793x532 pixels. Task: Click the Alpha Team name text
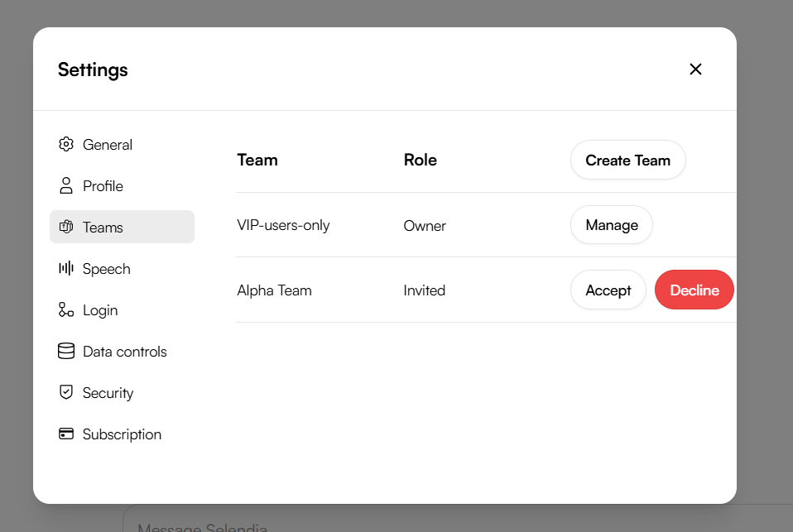[274, 290]
